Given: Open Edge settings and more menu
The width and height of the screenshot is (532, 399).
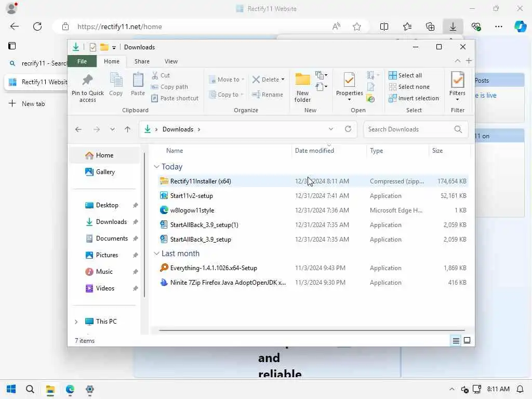Looking at the screenshot, I should pyautogui.click(x=498, y=26).
